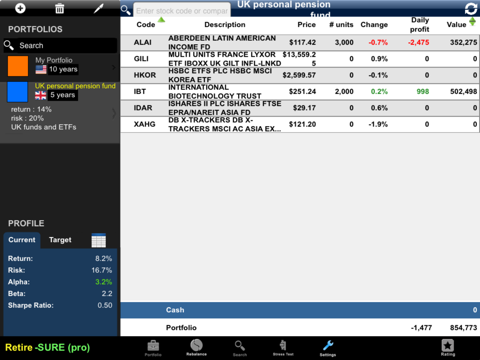
Task: Open the profile table grid icon
Action: (99, 240)
